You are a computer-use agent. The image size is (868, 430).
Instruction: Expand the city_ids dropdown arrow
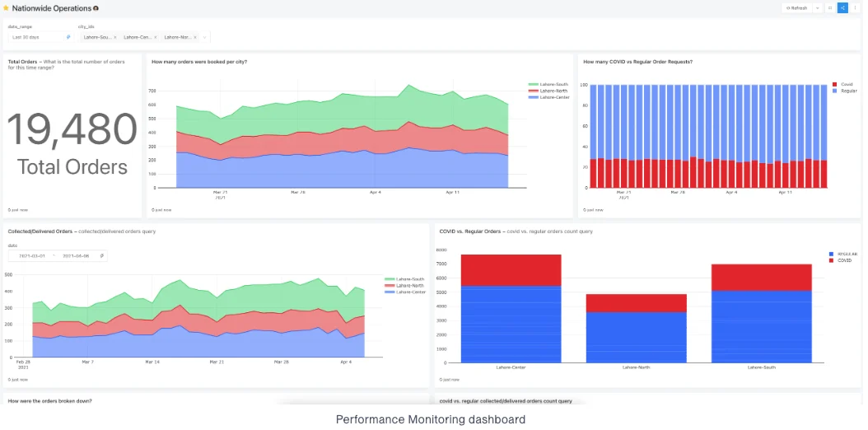pos(204,37)
